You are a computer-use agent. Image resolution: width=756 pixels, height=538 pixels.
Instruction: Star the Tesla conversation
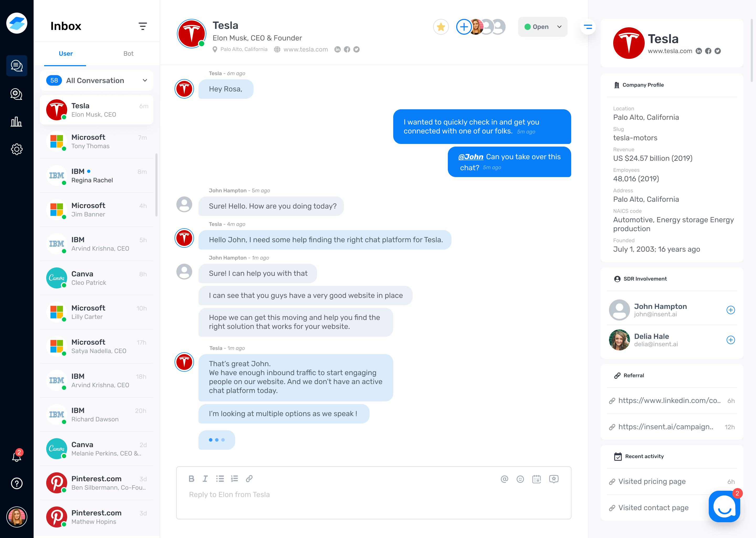[441, 27]
